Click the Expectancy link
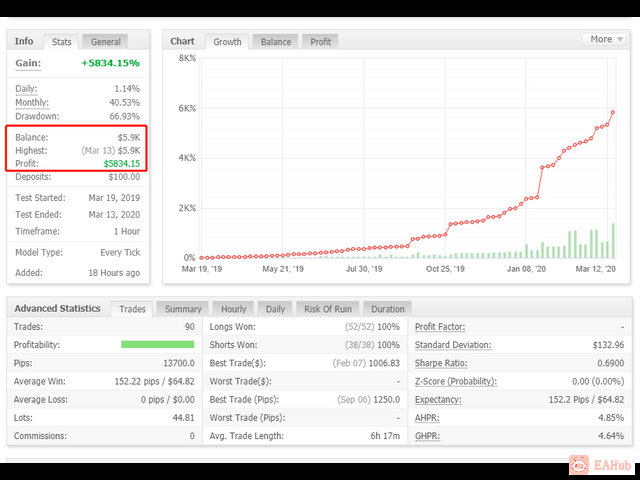This screenshot has width=640, height=480. [438, 400]
